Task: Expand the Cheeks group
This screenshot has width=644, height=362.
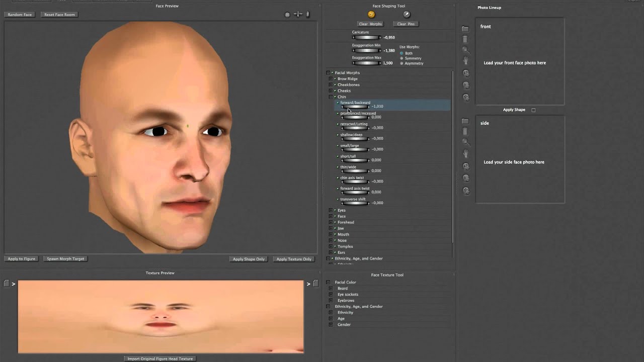Action: pos(331,91)
